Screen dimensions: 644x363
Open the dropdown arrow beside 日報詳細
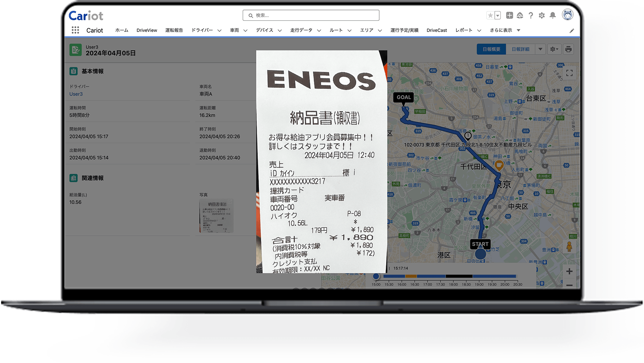pos(540,49)
